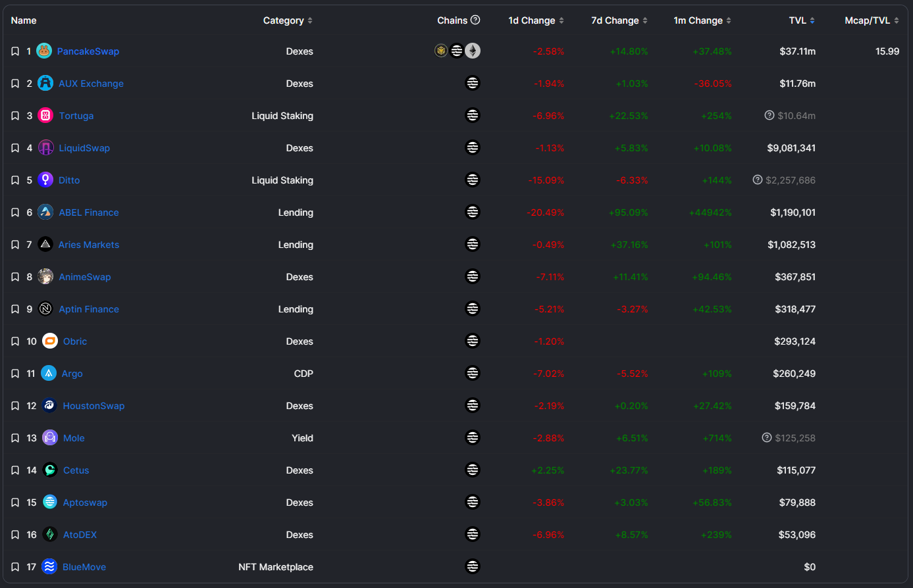Bookmark PancakeSwap
The height and width of the screenshot is (588, 913).
click(15, 51)
